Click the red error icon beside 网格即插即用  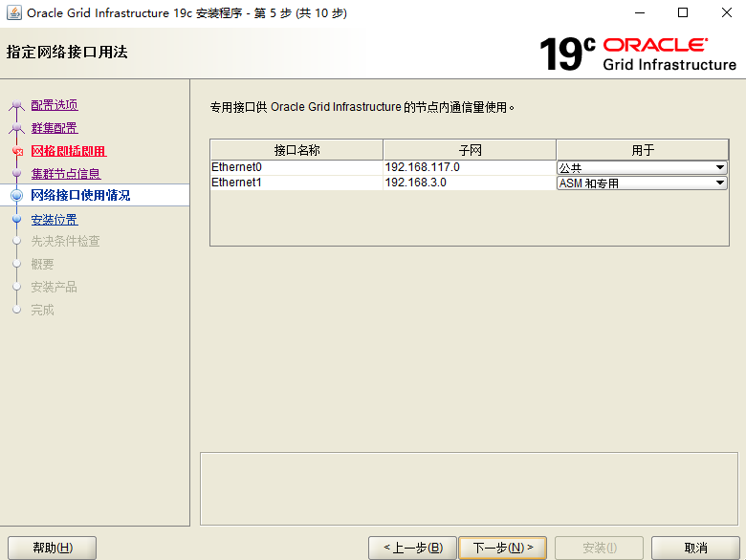point(16,151)
